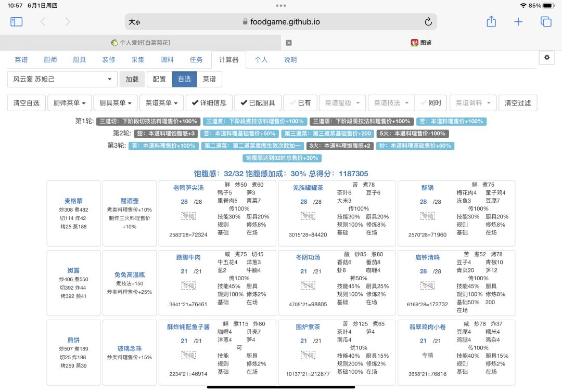The width and height of the screenshot is (562, 392).
Task: Open settings gear icon on page
Action: (547, 57)
